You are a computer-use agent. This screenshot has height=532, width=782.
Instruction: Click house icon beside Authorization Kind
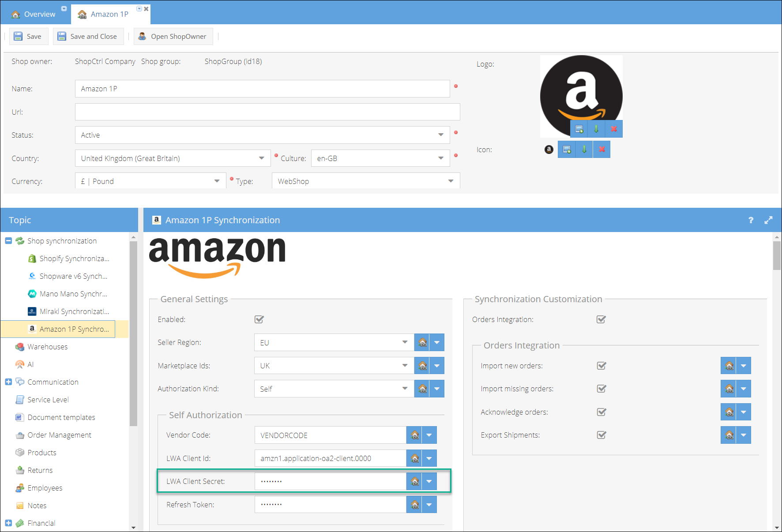[422, 389]
